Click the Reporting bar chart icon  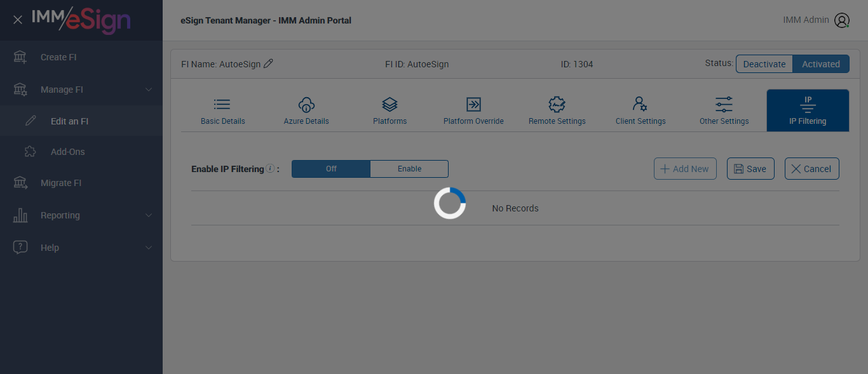tap(20, 215)
